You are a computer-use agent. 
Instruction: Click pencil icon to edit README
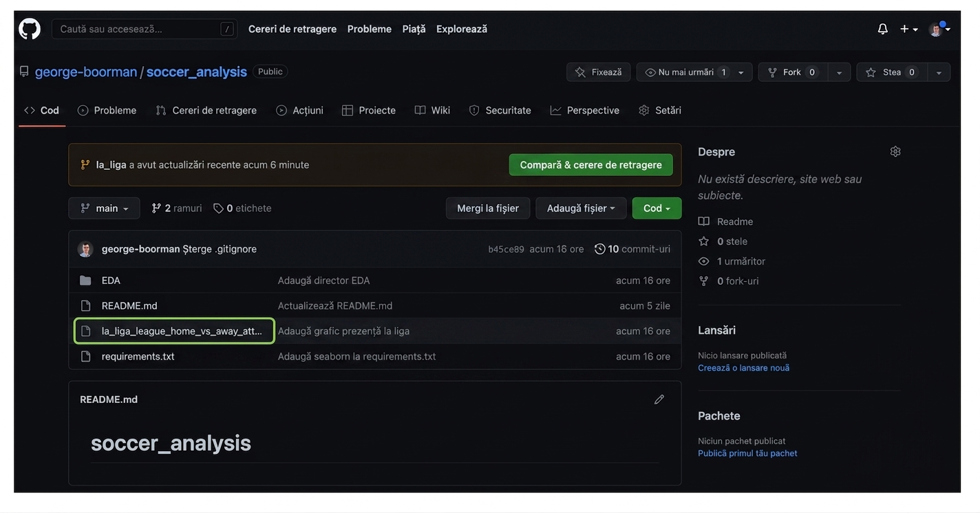coord(659,400)
